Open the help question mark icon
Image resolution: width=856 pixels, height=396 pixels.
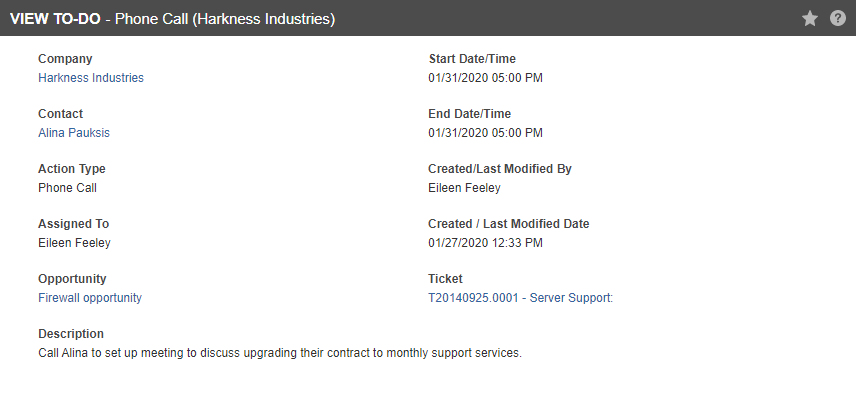[837, 19]
